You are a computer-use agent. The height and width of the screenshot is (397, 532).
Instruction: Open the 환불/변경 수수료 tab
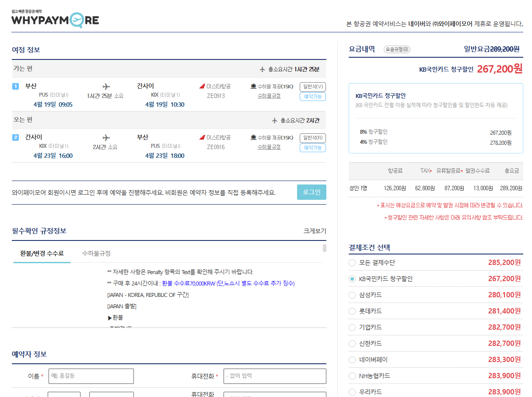(x=41, y=253)
